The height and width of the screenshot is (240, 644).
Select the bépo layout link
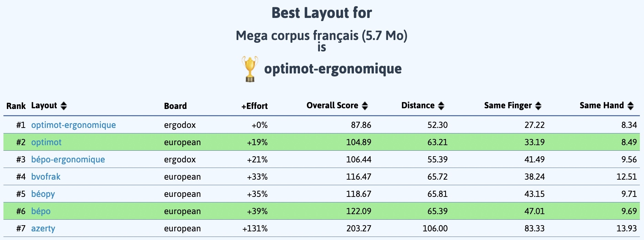pos(40,211)
